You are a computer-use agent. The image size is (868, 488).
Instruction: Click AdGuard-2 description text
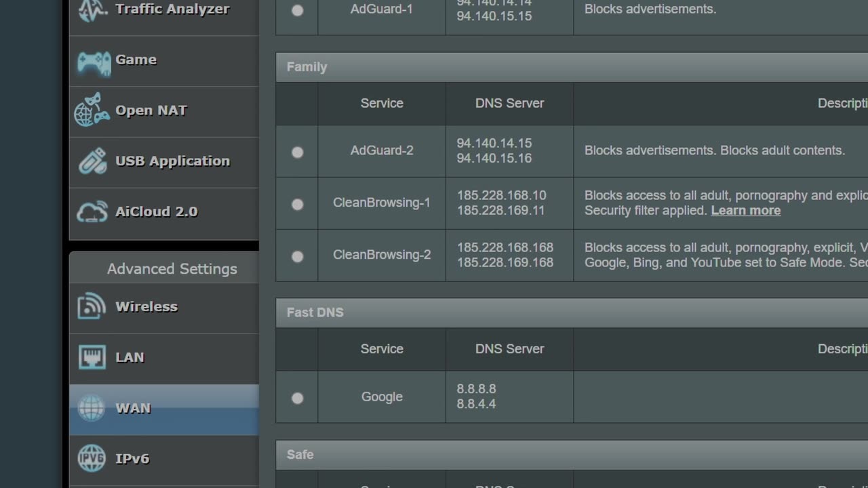pyautogui.click(x=715, y=150)
